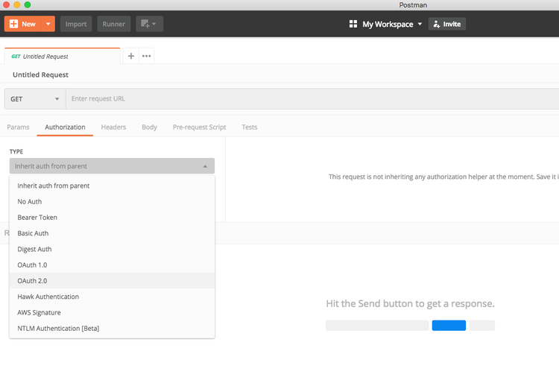Switch to the Params tab
This screenshot has height=392, width=559.
tap(18, 127)
